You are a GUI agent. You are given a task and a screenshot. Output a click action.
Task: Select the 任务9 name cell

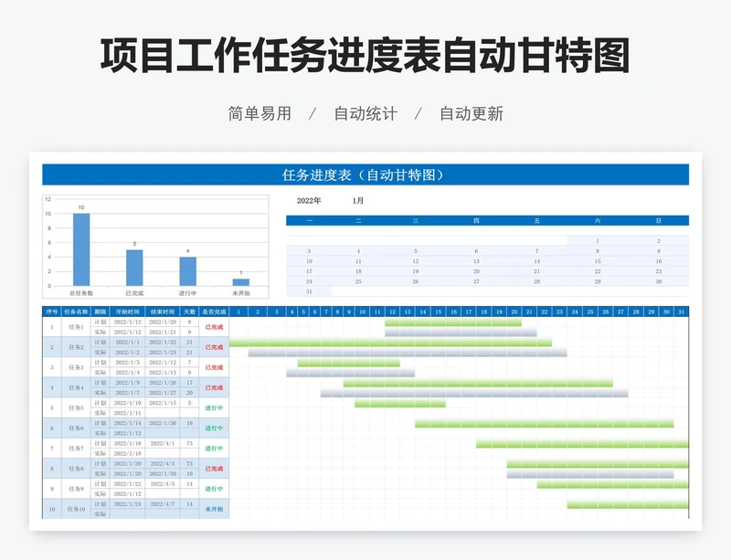(76, 489)
